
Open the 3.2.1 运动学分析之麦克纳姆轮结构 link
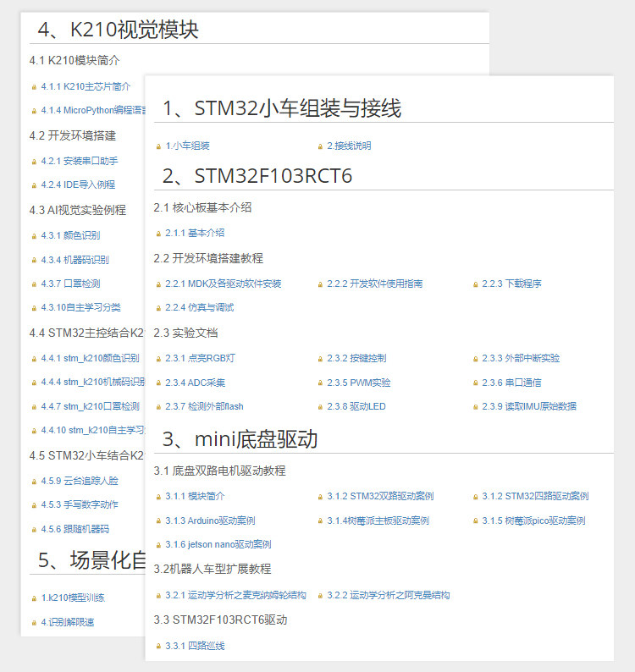pyautogui.click(x=235, y=595)
